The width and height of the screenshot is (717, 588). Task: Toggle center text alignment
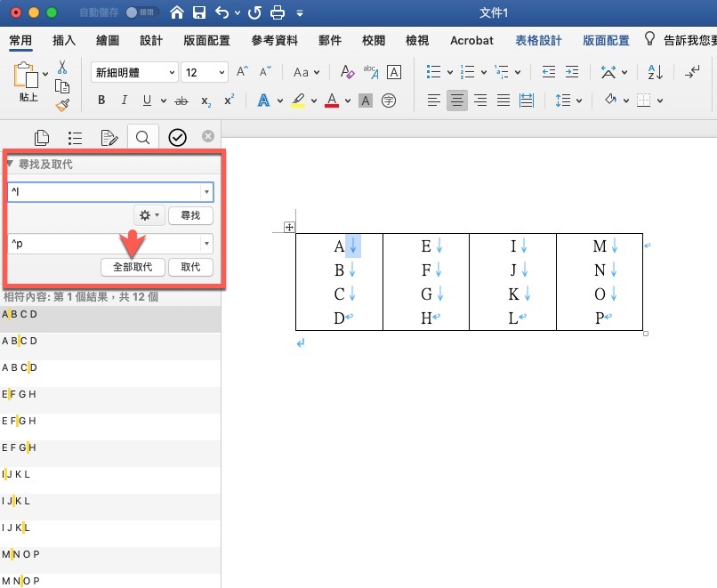click(x=457, y=101)
